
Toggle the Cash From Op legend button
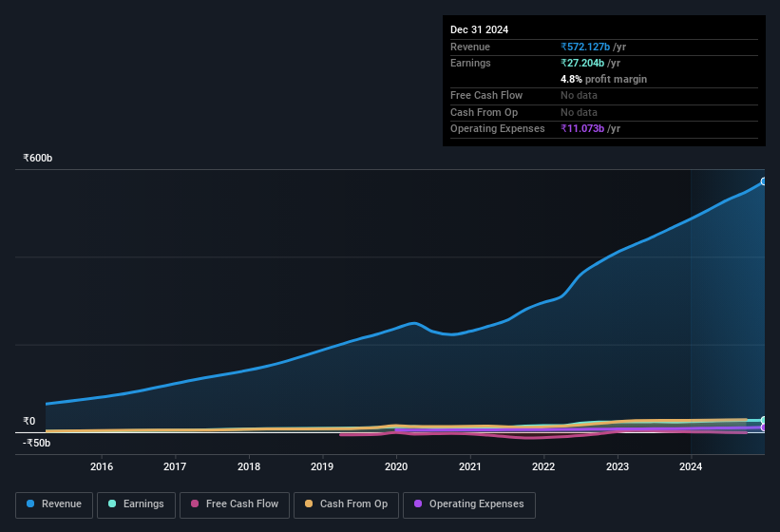point(346,504)
